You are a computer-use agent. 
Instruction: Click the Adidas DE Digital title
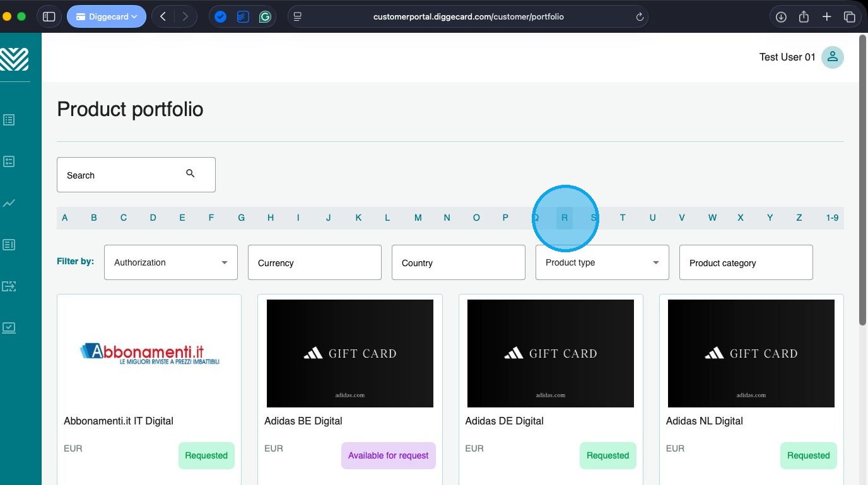[x=504, y=421]
